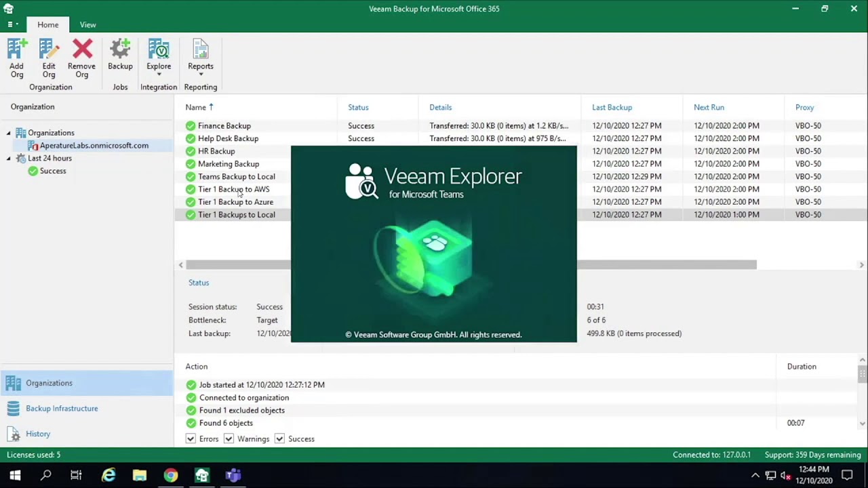
Task: Switch to the View ribbon tab
Action: [x=87, y=24]
